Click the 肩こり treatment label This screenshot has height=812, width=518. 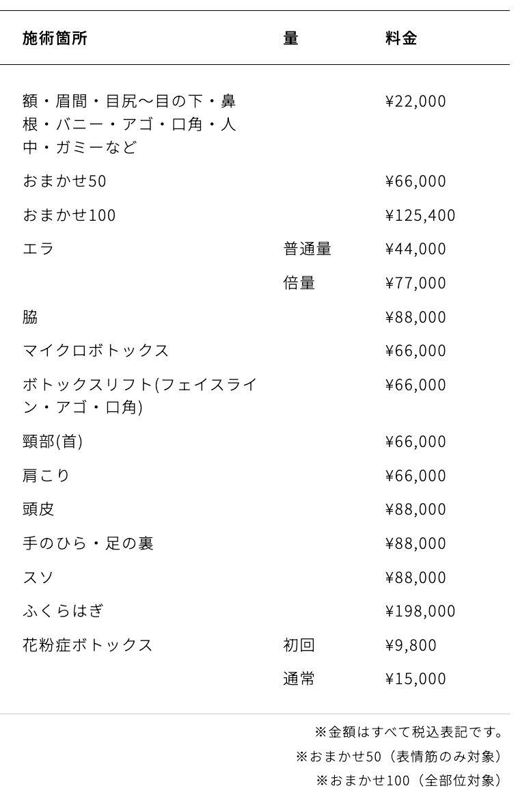coord(46,476)
